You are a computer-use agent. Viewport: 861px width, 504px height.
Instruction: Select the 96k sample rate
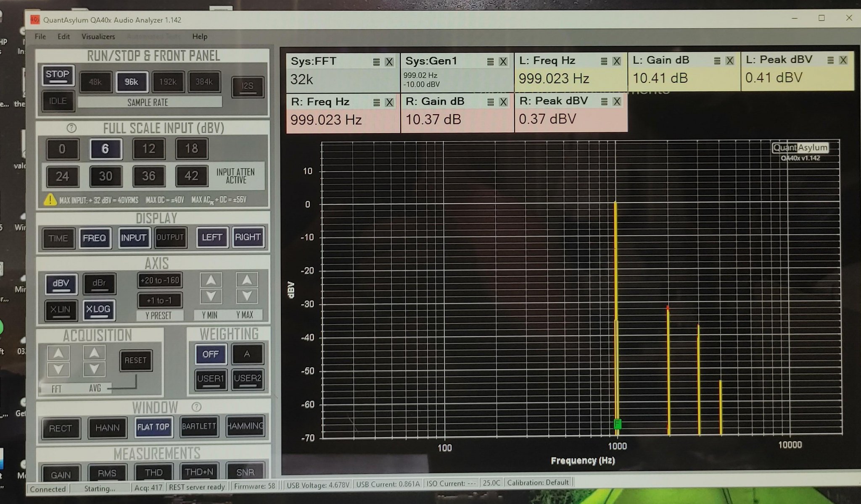click(x=132, y=82)
